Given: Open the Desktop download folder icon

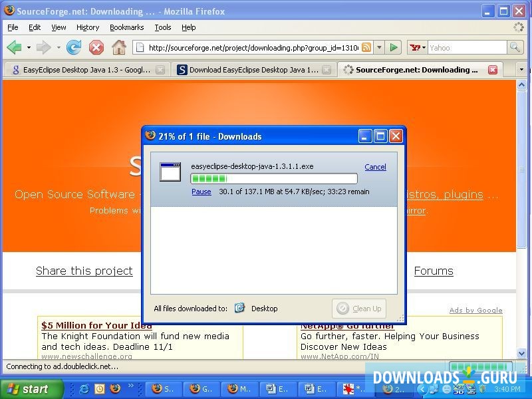Looking at the screenshot, I should point(240,308).
